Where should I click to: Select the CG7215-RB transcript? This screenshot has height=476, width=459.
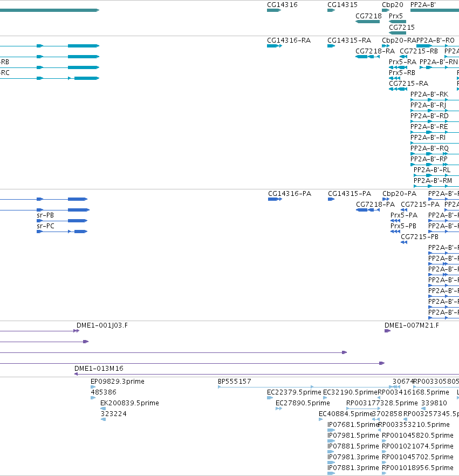403,57
